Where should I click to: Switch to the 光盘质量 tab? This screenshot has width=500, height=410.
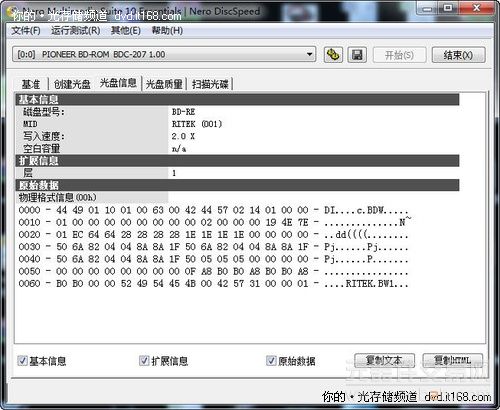(164, 84)
